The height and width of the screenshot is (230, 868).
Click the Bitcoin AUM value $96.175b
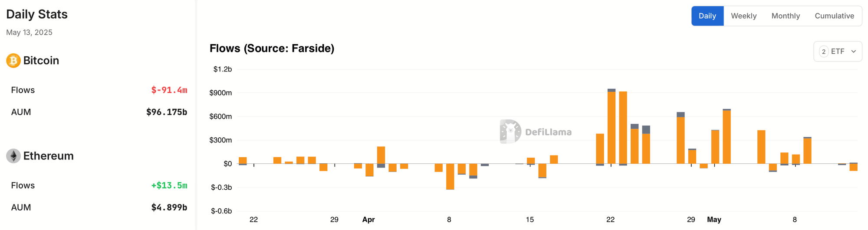[x=167, y=112]
